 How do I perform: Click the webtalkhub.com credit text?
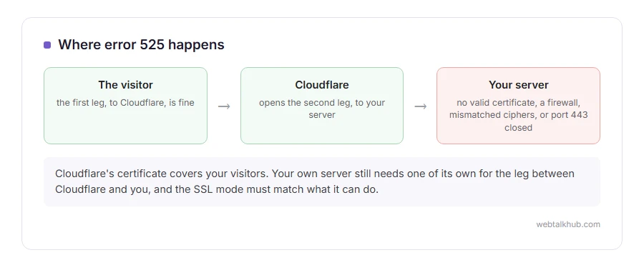[x=568, y=224]
